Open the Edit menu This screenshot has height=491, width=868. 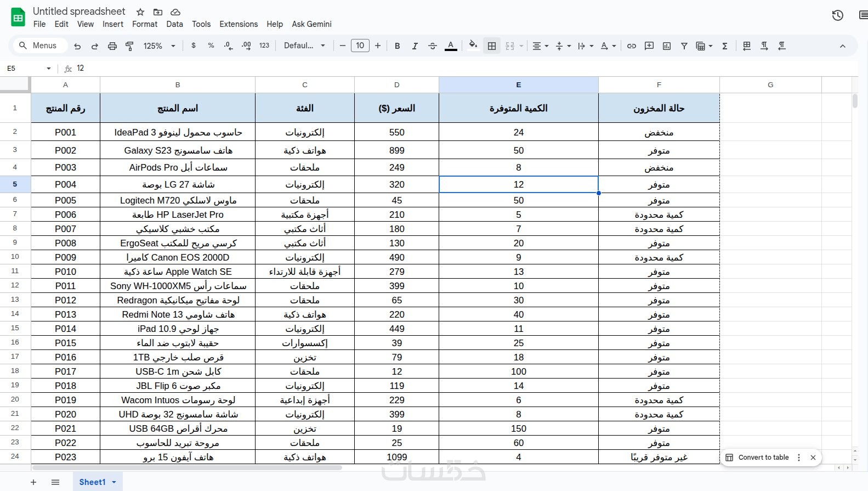coord(61,24)
